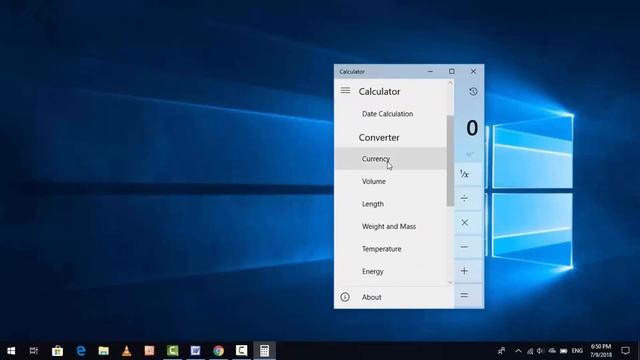
Task: Open the Windows Start menu
Action: click(x=11, y=351)
